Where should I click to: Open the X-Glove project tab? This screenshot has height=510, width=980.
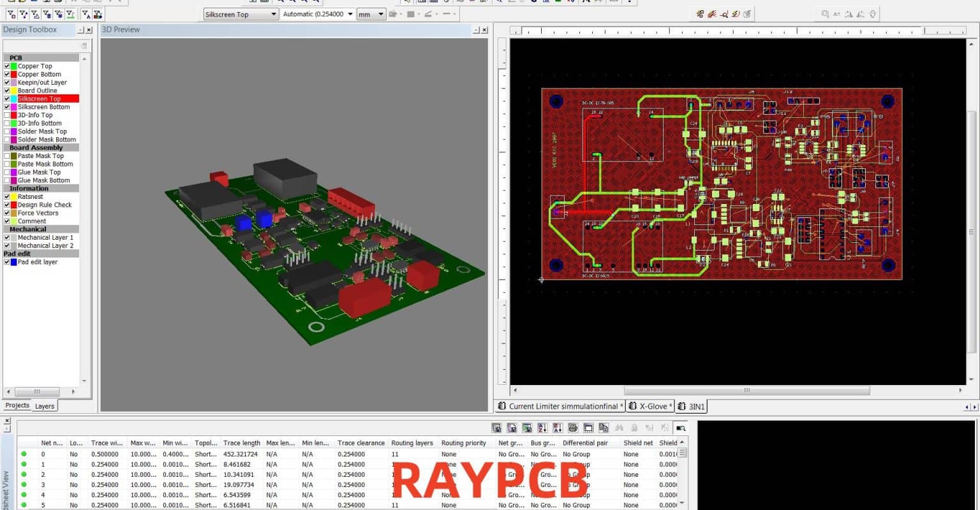click(x=650, y=406)
